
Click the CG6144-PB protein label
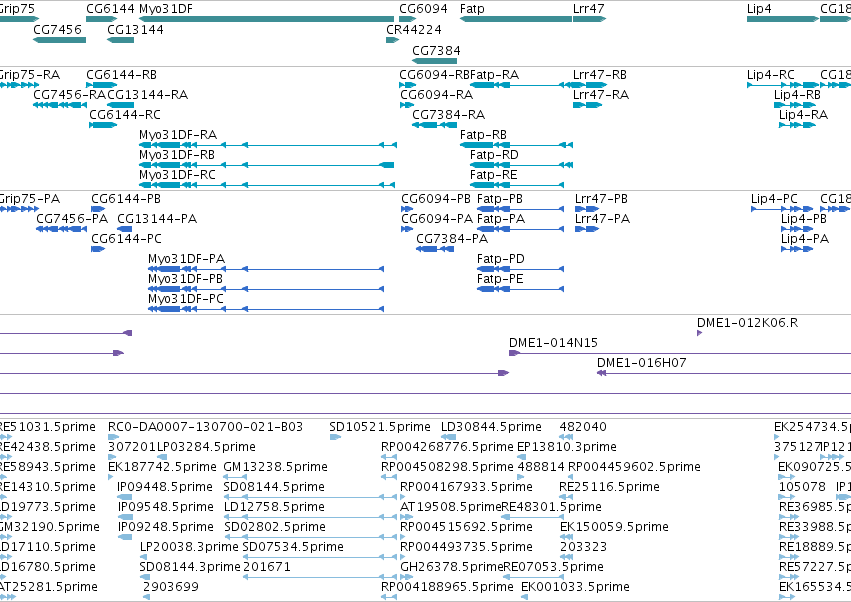point(126,199)
